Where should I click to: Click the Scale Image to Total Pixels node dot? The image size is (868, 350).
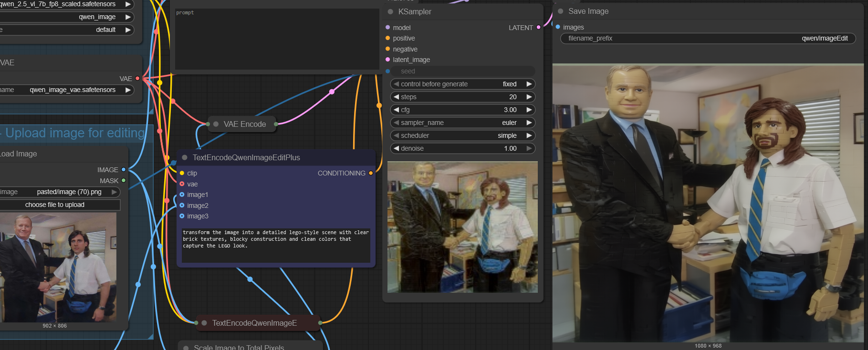[186, 348]
